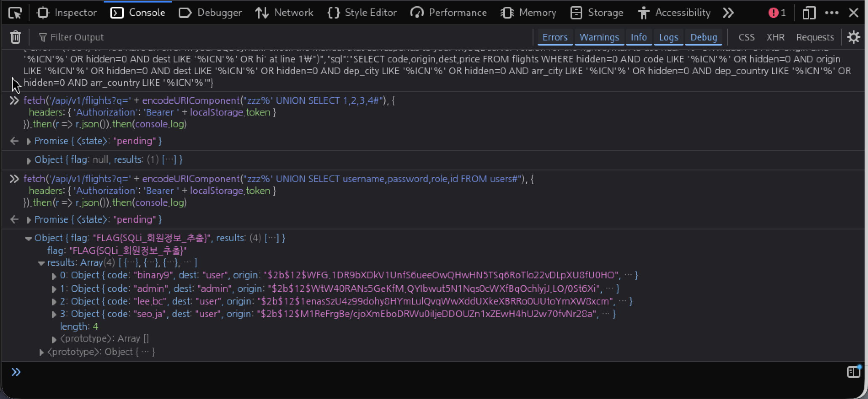Toggle the Debug filter

(704, 37)
